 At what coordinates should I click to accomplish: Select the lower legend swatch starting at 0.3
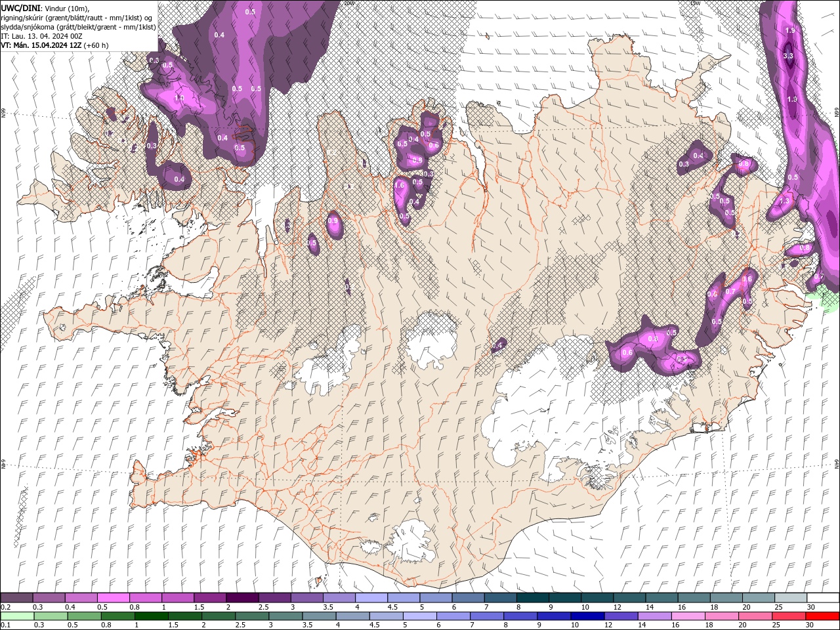pos(51,616)
